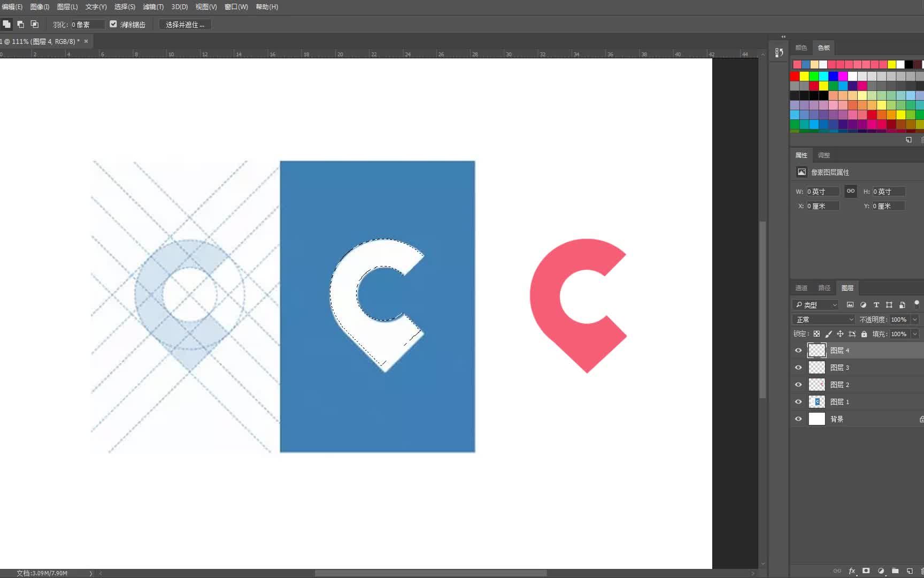Create new swatch icon in Swatches panel
This screenshot has width=924, height=578.
click(x=908, y=140)
